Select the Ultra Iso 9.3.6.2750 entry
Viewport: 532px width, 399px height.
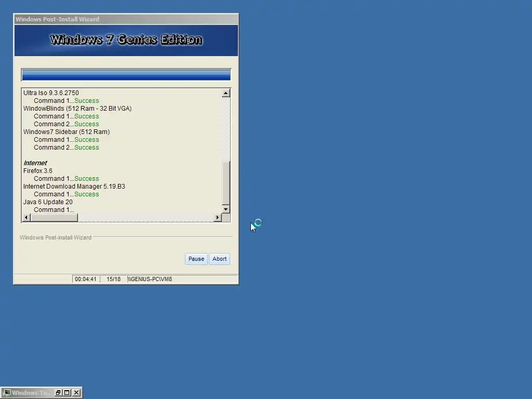[x=51, y=93]
